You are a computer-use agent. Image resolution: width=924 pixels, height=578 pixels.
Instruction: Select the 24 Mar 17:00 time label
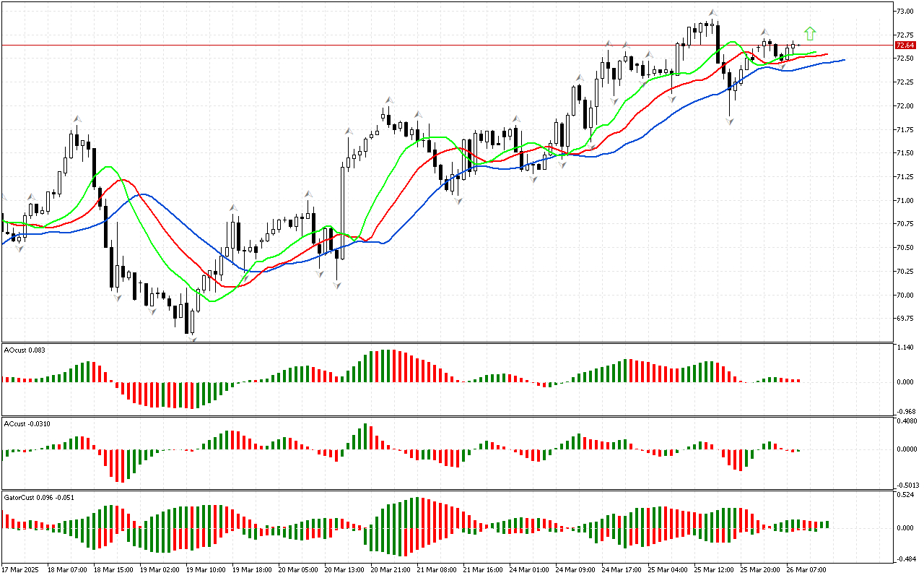[622, 570]
